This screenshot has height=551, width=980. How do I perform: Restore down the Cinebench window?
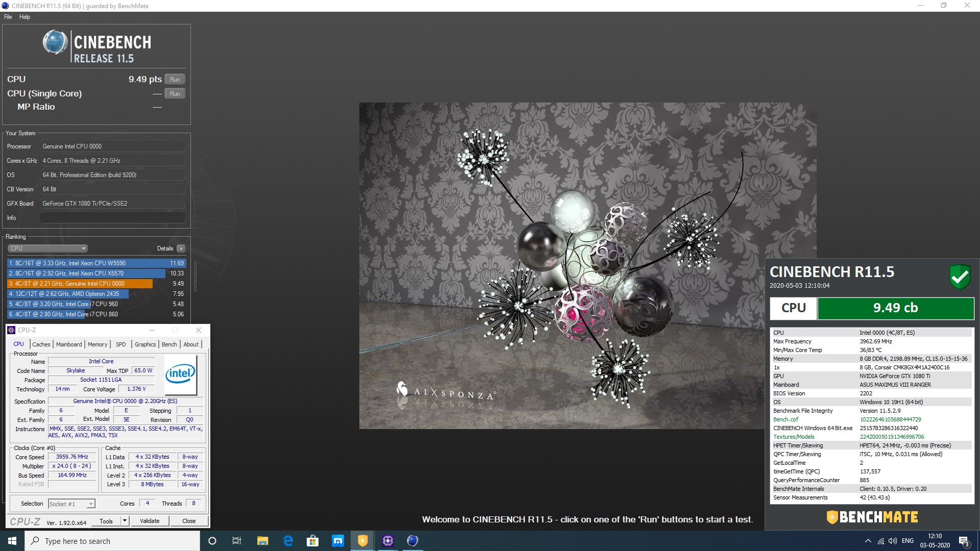point(944,6)
